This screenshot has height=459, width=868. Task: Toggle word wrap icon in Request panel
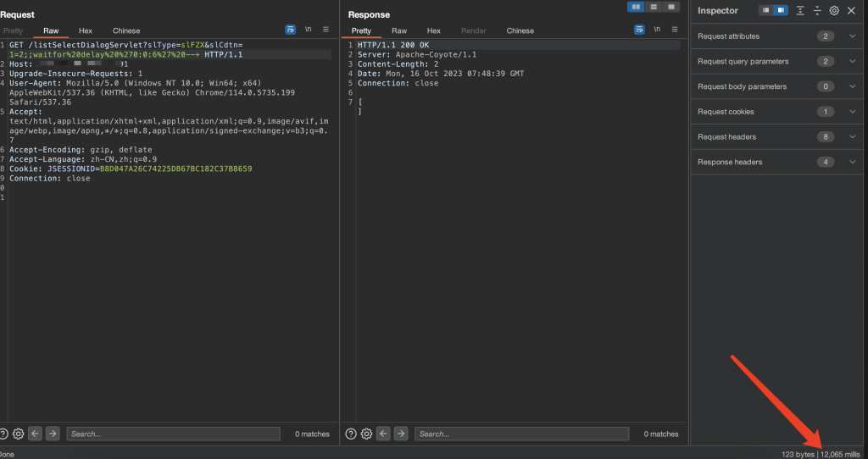pyautogui.click(x=290, y=30)
